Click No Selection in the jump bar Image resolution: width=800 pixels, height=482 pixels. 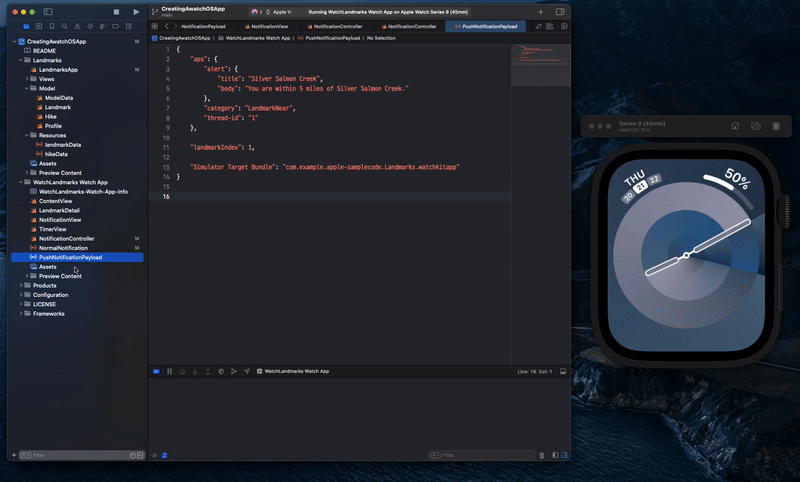point(381,38)
